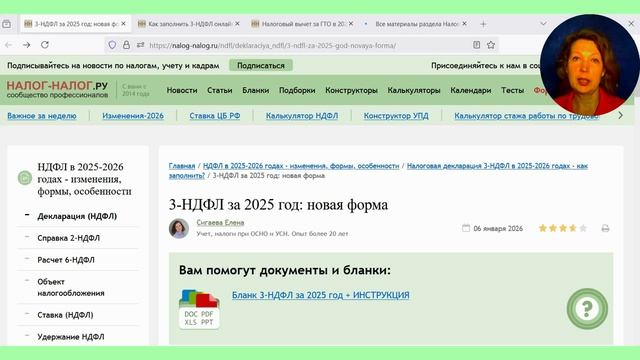640x360 pixels.
Task: Bookmark this page with the star icon
Action: (x=491, y=45)
